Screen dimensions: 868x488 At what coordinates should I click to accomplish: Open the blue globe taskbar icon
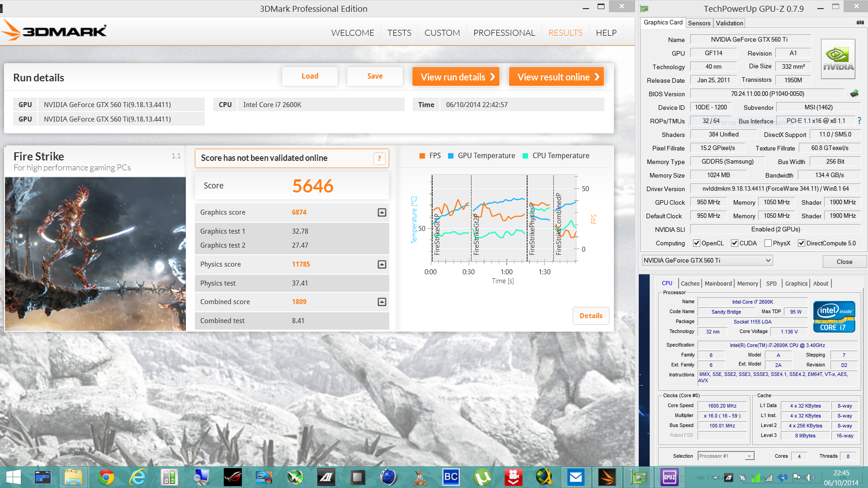(x=388, y=477)
